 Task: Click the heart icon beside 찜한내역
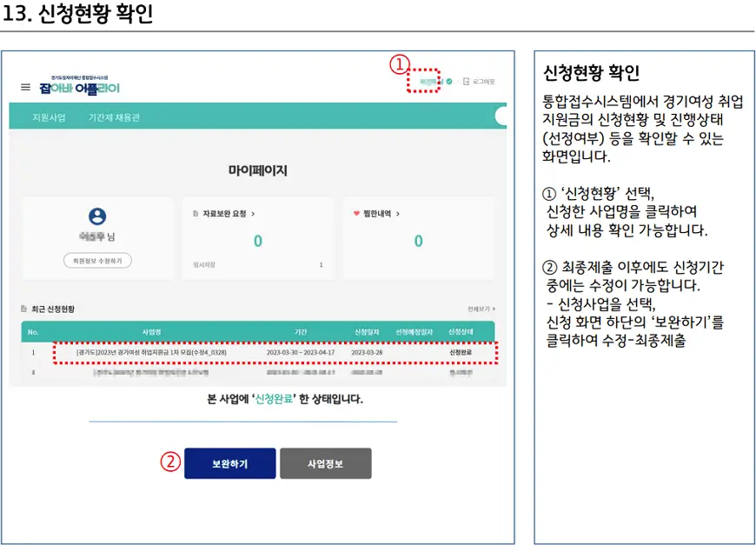tap(355, 213)
